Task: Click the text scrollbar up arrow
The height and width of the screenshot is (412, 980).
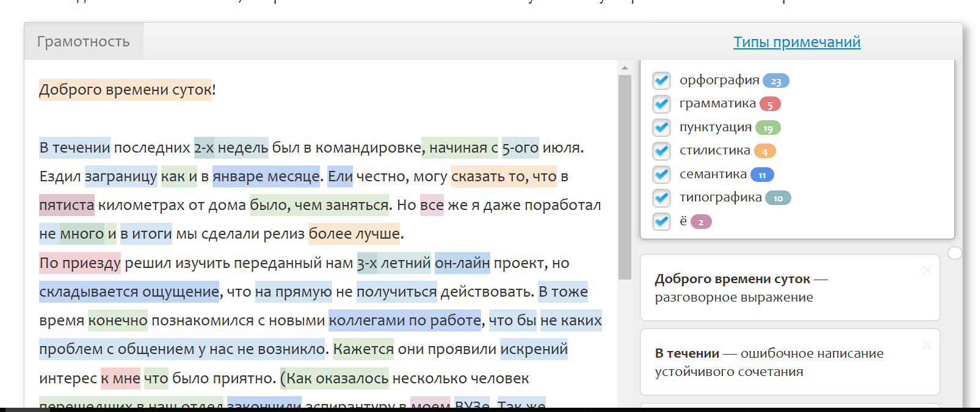Action: [625, 68]
